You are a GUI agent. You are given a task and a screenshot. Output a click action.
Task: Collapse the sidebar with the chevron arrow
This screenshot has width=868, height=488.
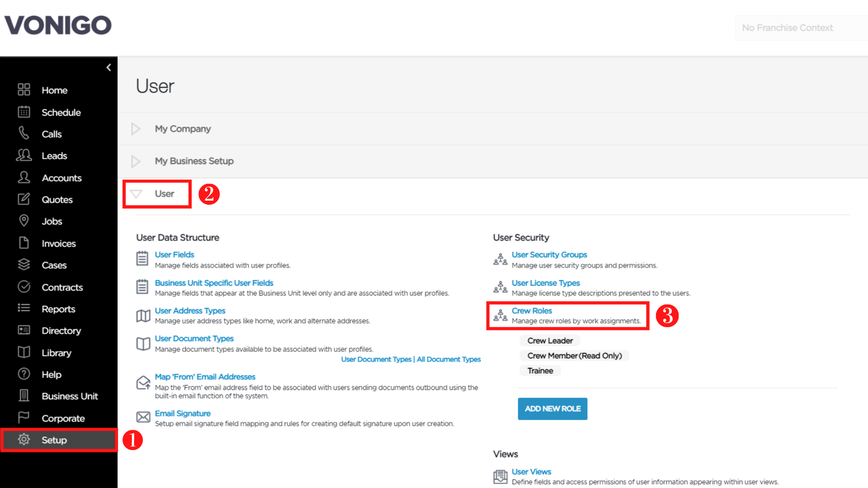(108, 67)
